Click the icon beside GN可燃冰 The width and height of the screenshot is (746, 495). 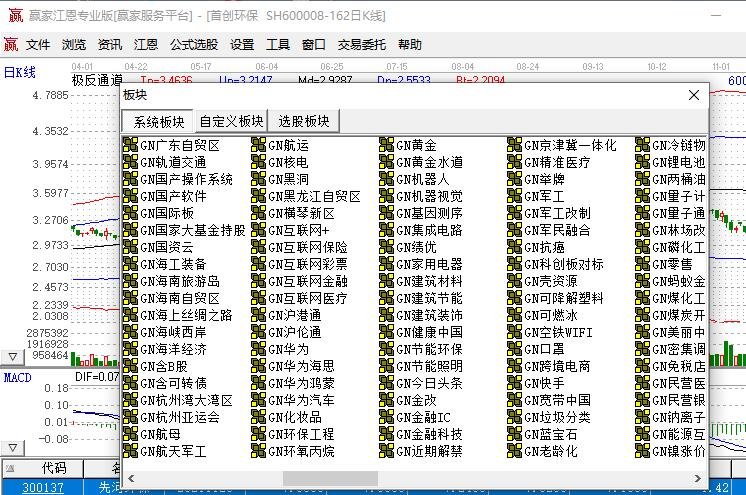tap(514, 315)
